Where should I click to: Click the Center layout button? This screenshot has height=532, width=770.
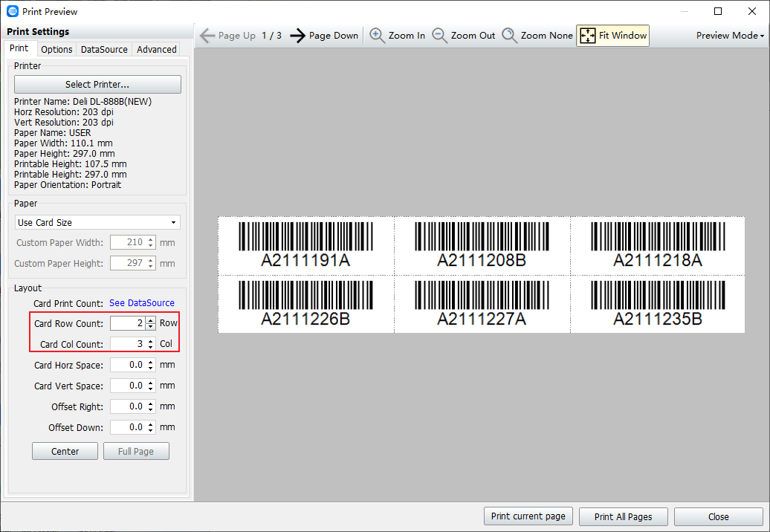65,451
